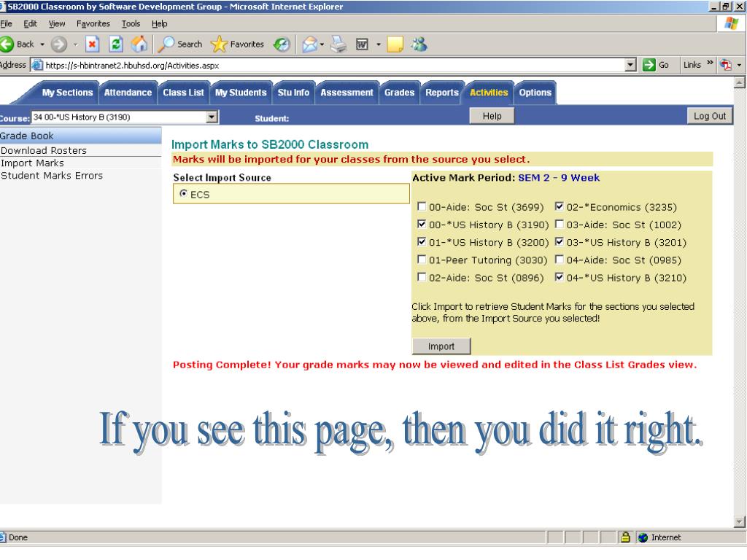Viewport: 747px width, 560px height.
Task: Switch to the Assessment tab
Action: pos(347,93)
